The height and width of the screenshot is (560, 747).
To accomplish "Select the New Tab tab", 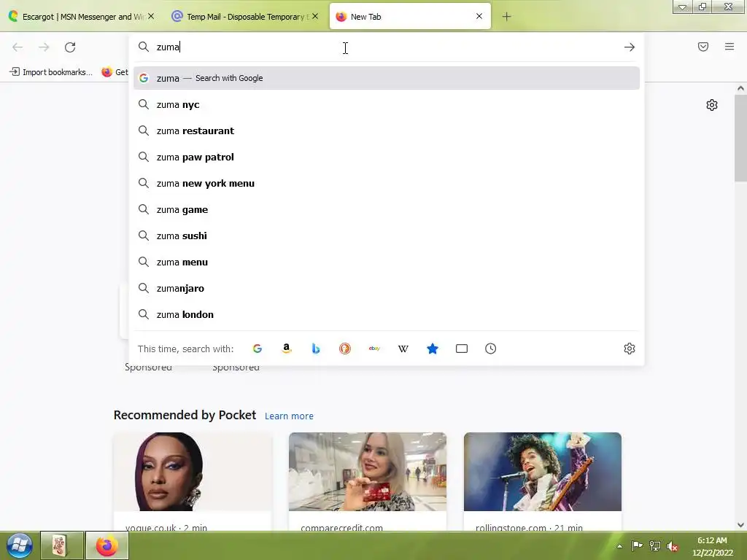I will click(x=410, y=17).
